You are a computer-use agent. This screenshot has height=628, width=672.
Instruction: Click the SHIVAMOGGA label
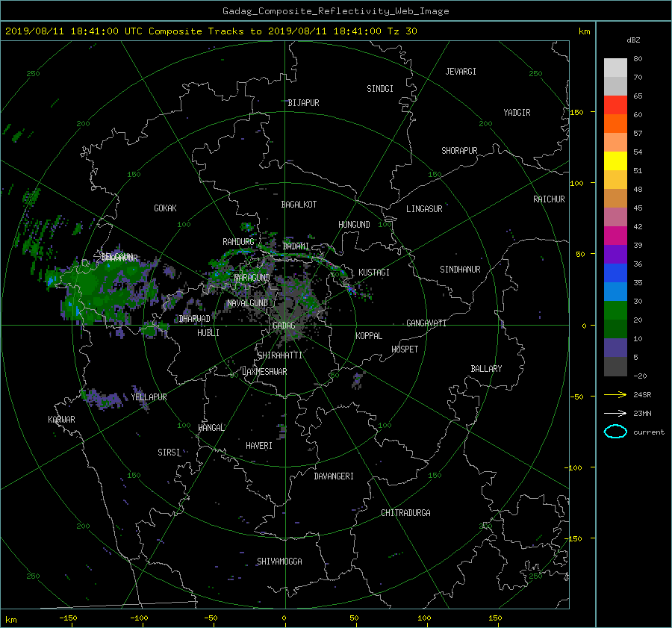coord(279,562)
